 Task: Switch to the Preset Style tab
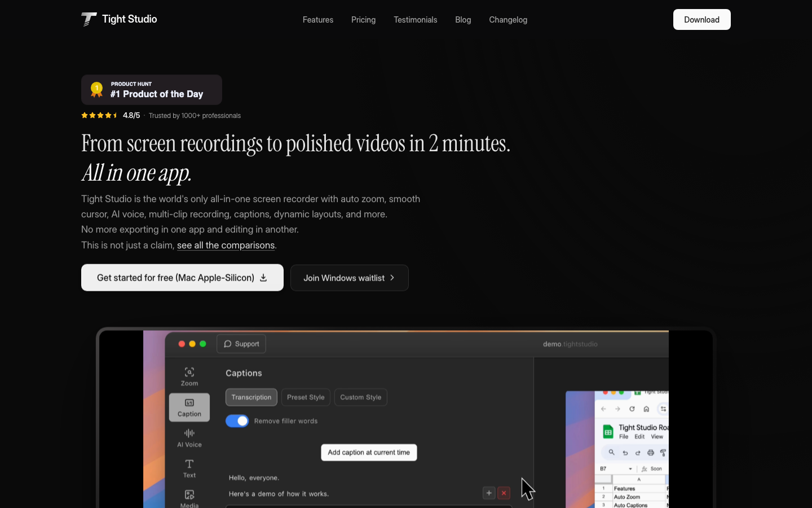306,397
